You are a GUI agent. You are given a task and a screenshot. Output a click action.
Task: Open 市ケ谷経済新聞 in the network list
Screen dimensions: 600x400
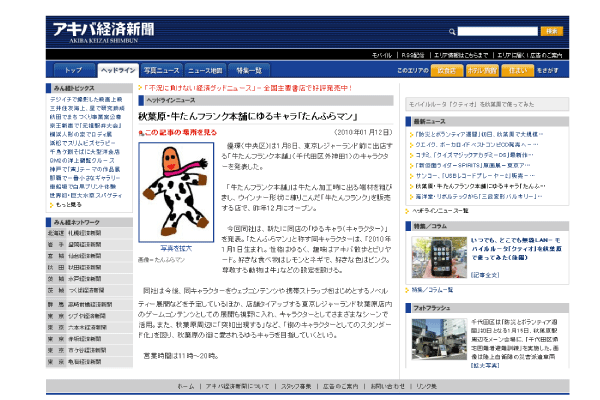(x=88, y=350)
